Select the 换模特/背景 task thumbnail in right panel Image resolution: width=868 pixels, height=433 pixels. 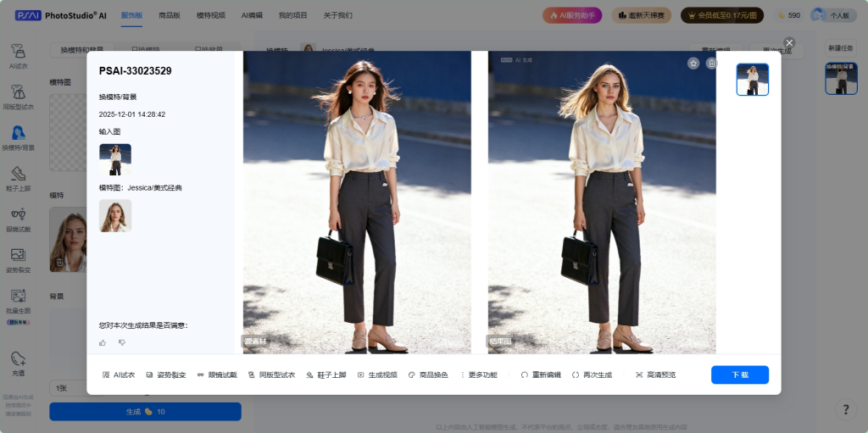coord(841,79)
